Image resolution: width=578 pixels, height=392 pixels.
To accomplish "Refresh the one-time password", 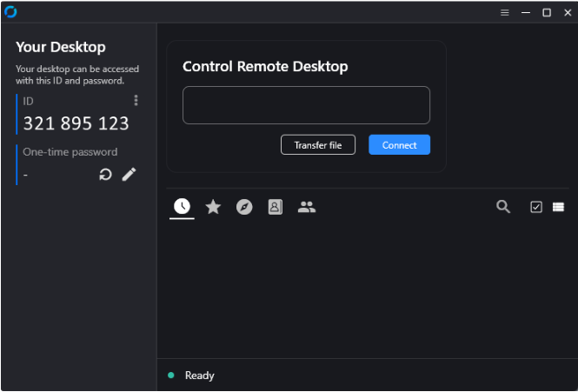I will click(x=105, y=174).
